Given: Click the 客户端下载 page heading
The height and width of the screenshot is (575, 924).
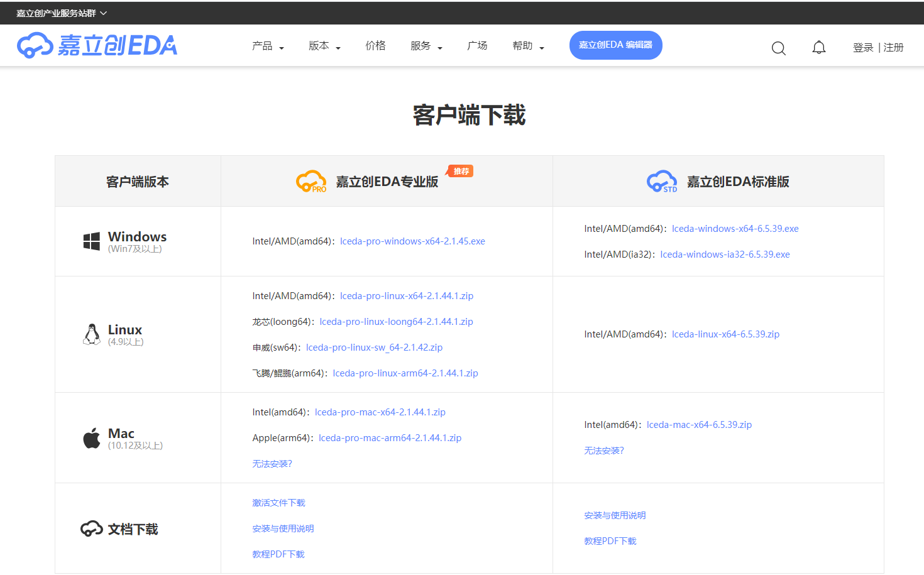Looking at the screenshot, I should coord(469,116).
